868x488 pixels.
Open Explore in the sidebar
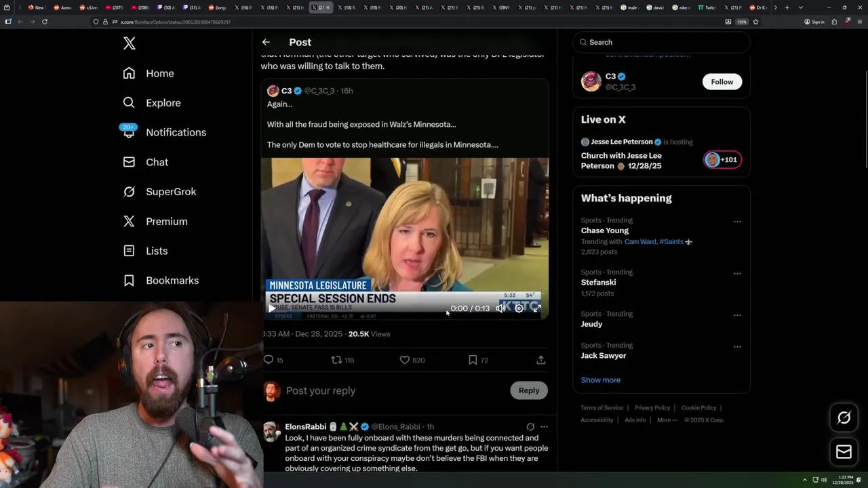click(x=152, y=103)
